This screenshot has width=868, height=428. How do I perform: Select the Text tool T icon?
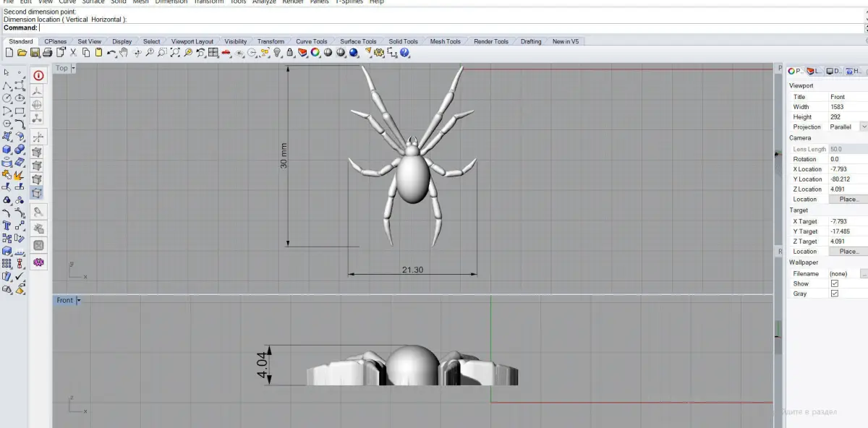(x=7, y=225)
